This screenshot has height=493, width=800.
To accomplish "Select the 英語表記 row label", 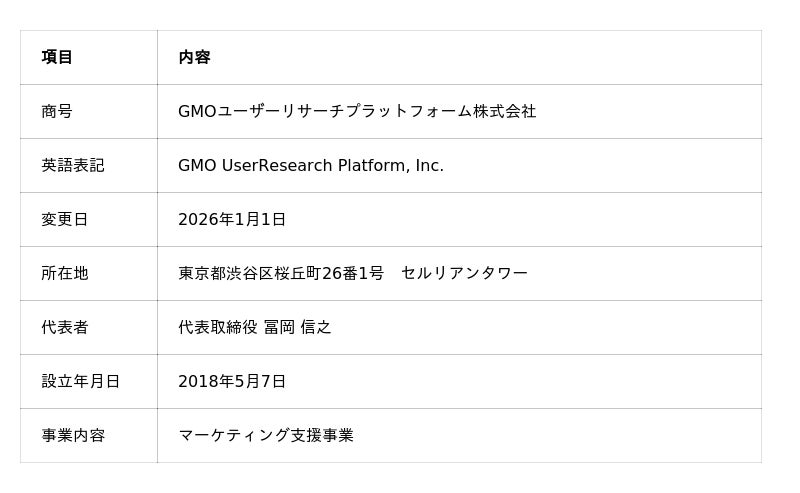I will click(x=73, y=166).
